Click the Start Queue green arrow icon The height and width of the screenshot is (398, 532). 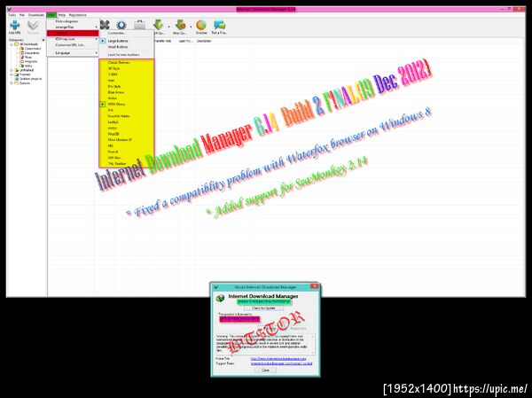pyautogui.click(x=158, y=25)
